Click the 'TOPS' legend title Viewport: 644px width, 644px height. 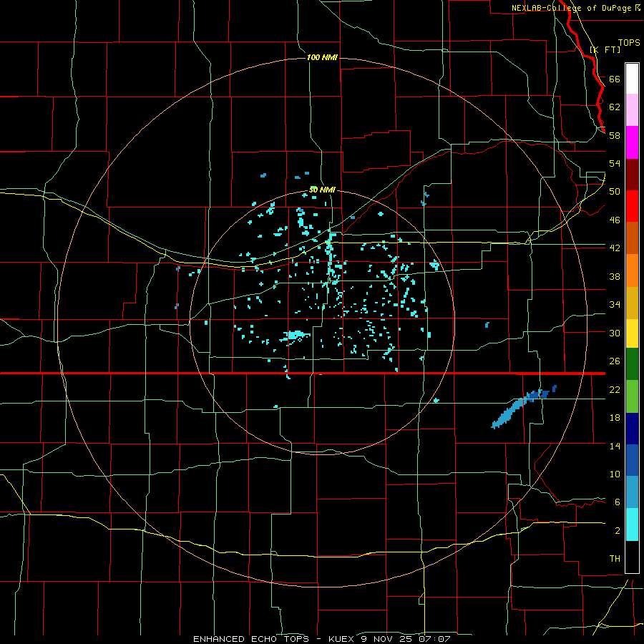(629, 42)
